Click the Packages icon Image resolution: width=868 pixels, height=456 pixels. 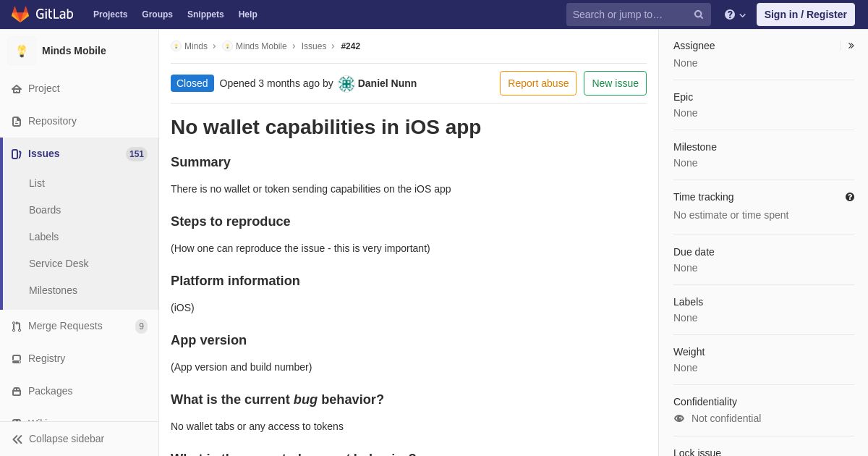point(17,392)
